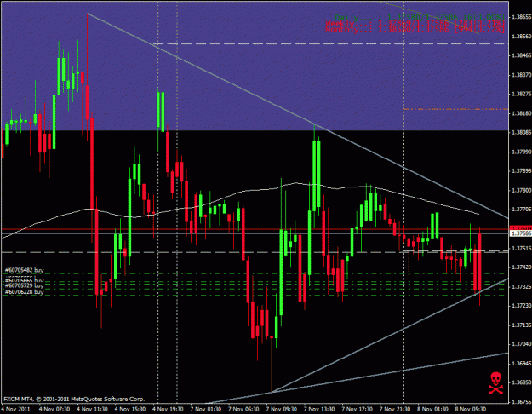Click the 1.38085 price axis label

[x=522, y=132]
